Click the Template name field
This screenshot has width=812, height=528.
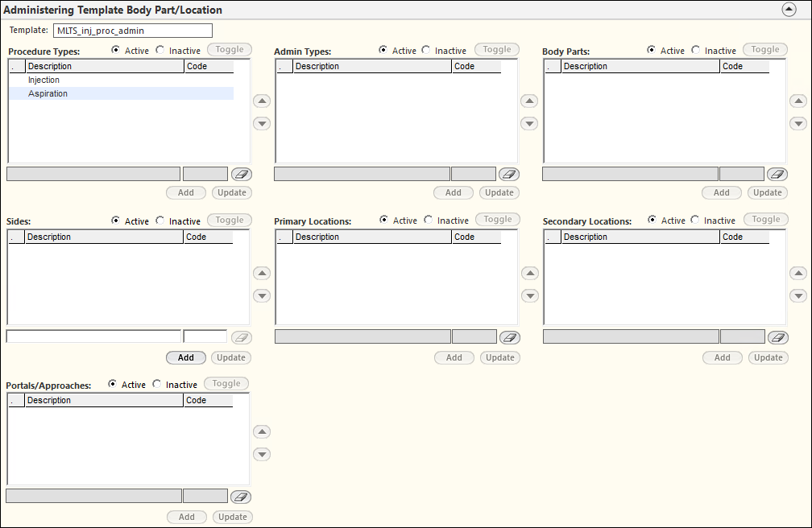tap(133, 31)
